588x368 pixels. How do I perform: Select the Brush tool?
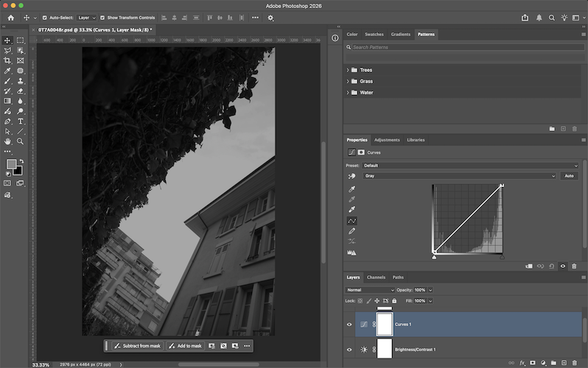click(x=7, y=81)
